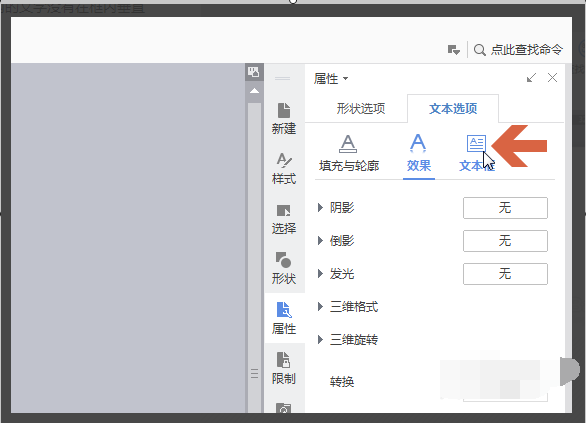Expand the 阴影 (Shadow) section
Viewport: 586px width, 423px height.
pos(320,207)
